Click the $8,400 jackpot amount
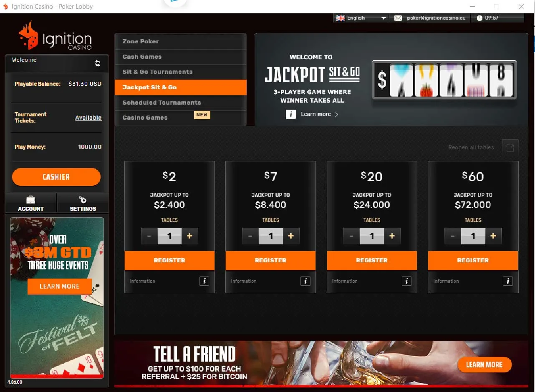Image resolution: width=535 pixels, height=392 pixels. 270,205
